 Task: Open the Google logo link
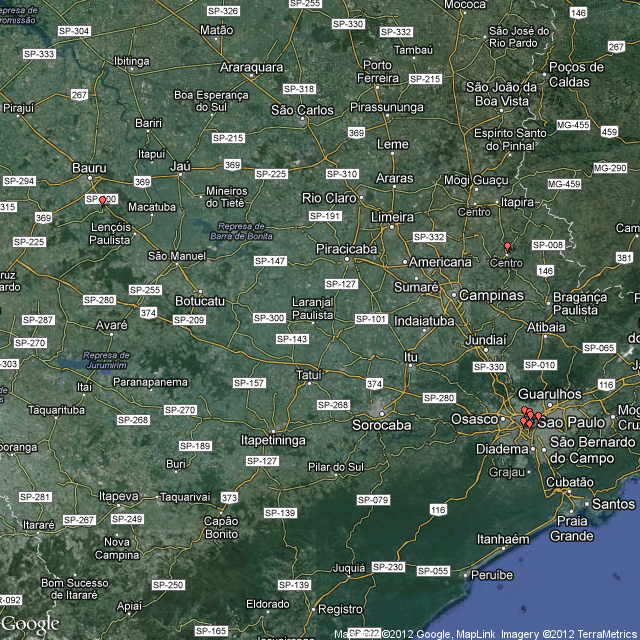click(x=31, y=624)
